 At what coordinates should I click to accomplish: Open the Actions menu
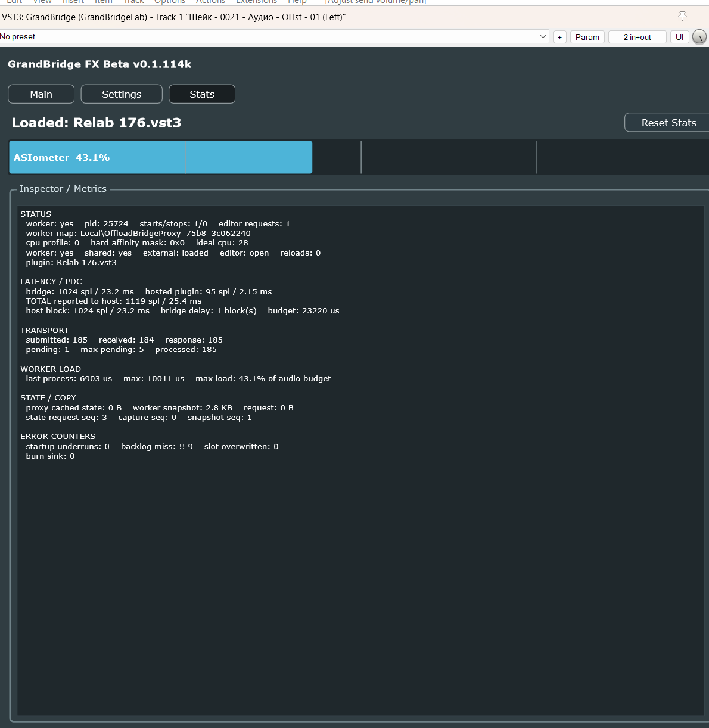point(211,2)
